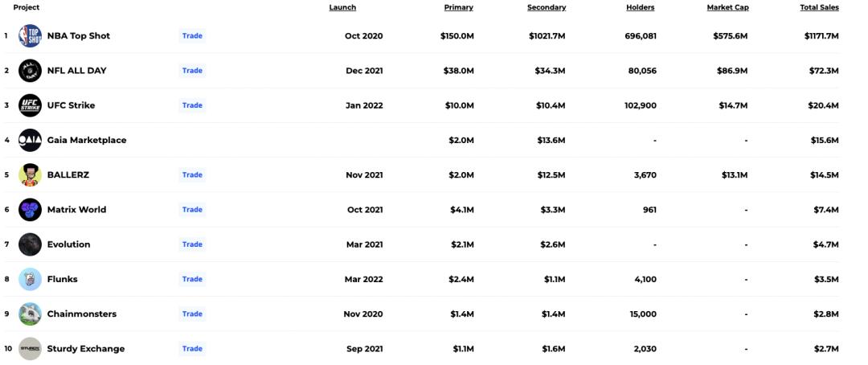
Task: Click the Evolution project icon
Action: [30, 244]
